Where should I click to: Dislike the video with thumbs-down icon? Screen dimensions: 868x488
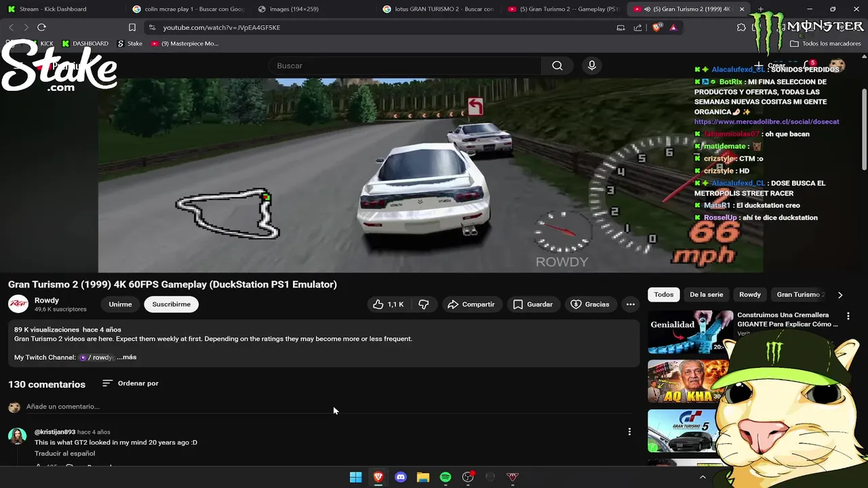point(424,304)
